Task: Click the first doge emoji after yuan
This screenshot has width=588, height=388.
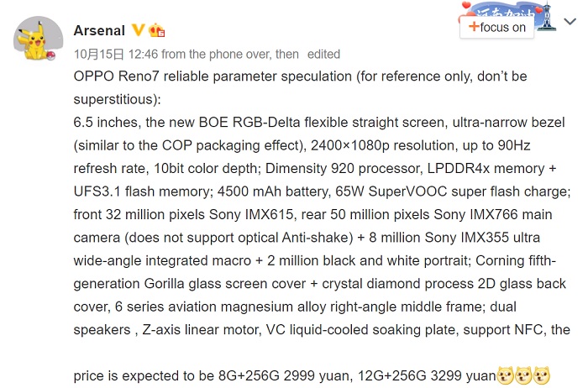Action: [505, 375]
